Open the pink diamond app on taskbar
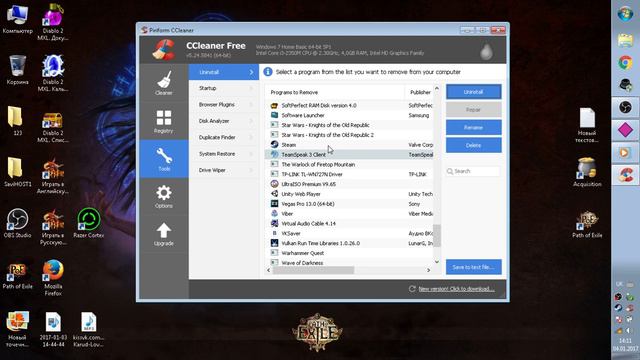This screenshot has height=360, width=640. tap(625, 130)
